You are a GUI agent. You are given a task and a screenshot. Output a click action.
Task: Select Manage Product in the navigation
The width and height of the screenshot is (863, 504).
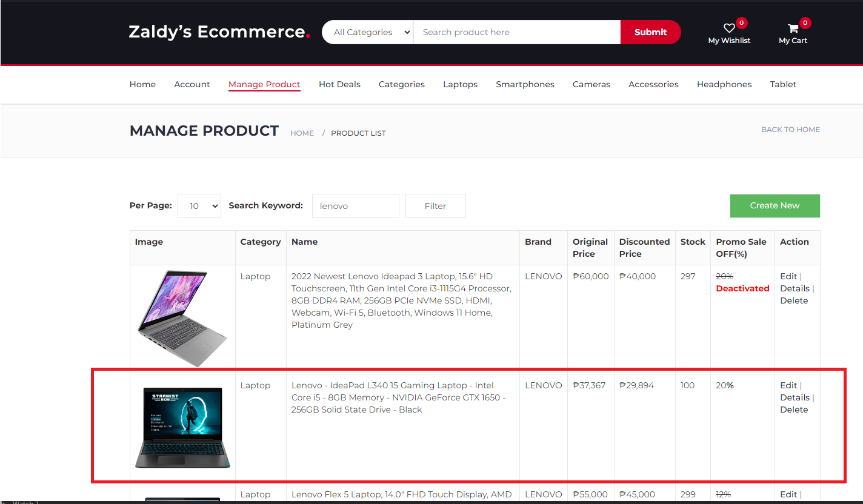click(264, 84)
